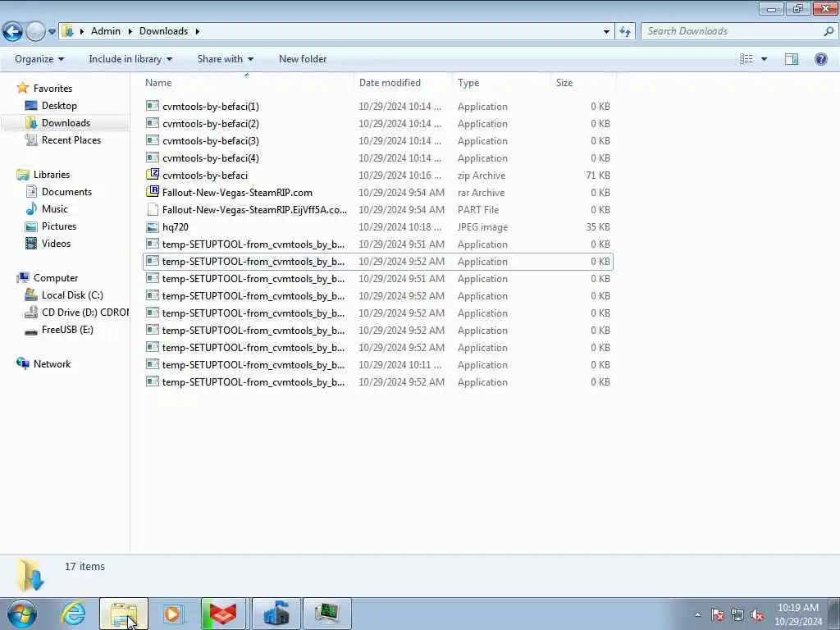Open the Organize menu

click(x=39, y=59)
